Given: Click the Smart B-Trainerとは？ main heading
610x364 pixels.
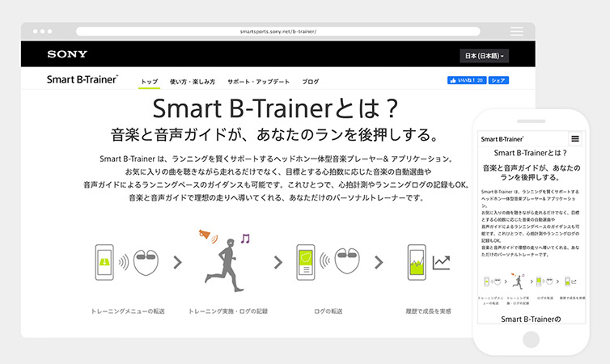Looking at the screenshot, I should (275, 108).
